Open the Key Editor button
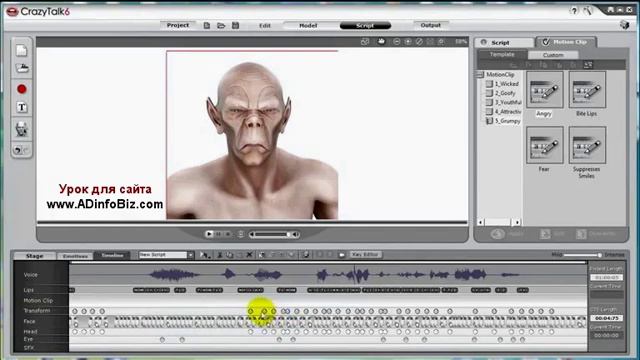The width and height of the screenshot is (640, 360). point(365,255)
